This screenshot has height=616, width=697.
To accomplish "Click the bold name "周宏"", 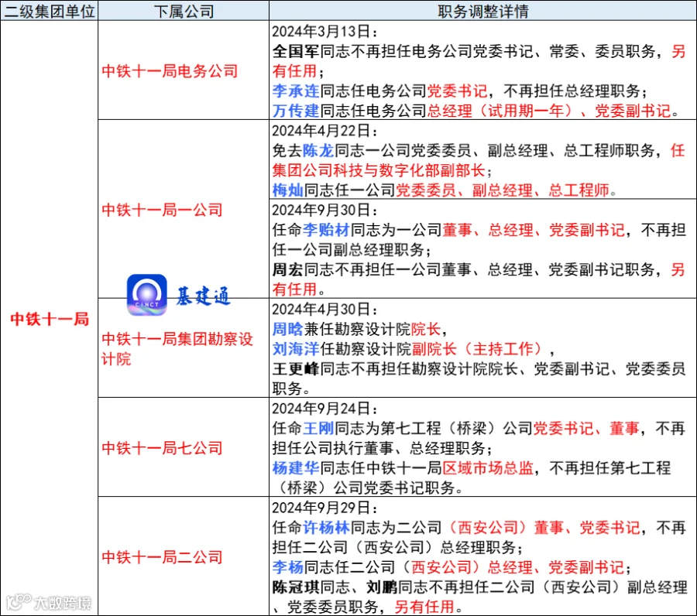I will coord(287,269).
